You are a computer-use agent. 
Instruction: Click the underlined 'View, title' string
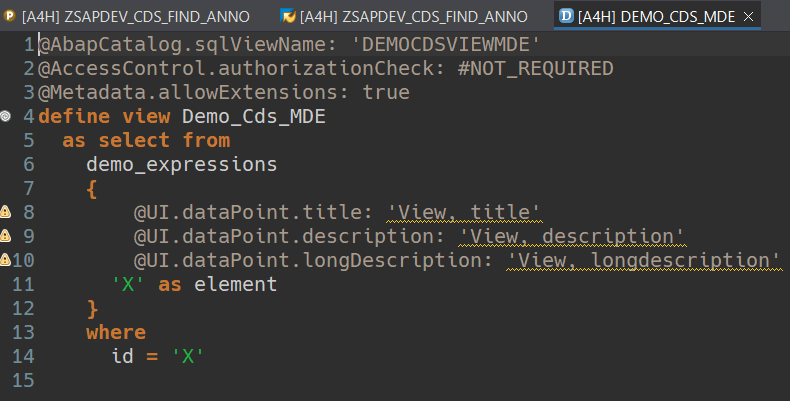[x=464, y=212]
